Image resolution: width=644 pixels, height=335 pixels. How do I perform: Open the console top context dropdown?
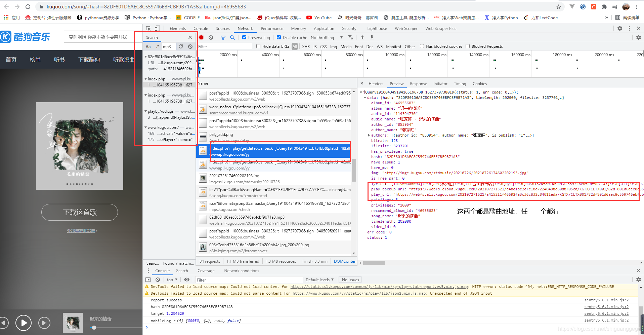click(172, 280)
